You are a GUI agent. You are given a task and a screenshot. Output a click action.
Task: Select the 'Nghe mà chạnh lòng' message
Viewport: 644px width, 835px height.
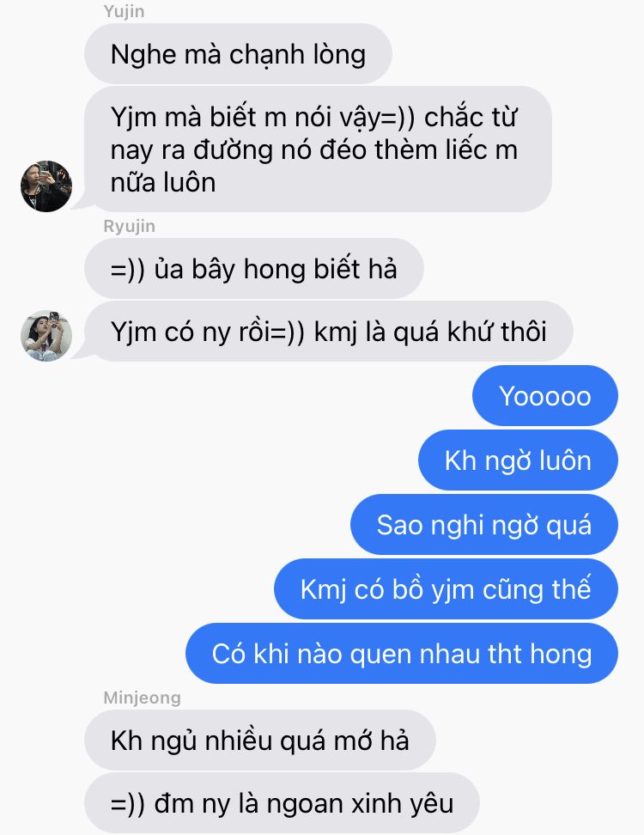coord(238,54)
